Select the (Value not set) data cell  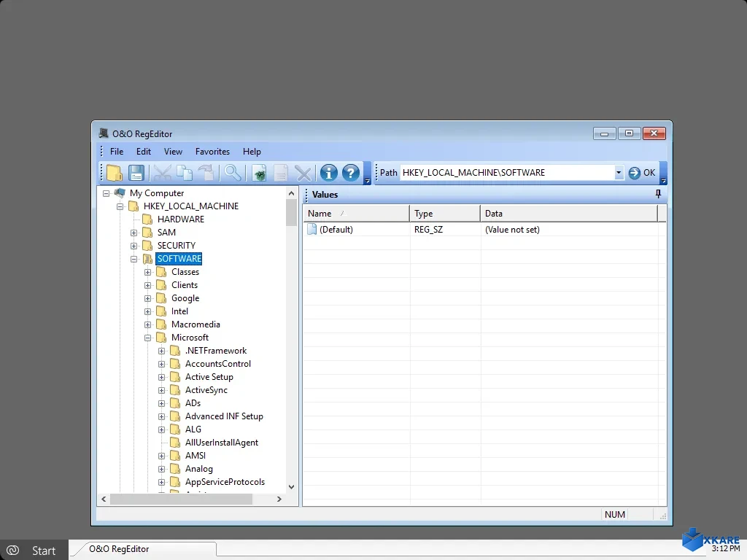[x=512, y=230]
